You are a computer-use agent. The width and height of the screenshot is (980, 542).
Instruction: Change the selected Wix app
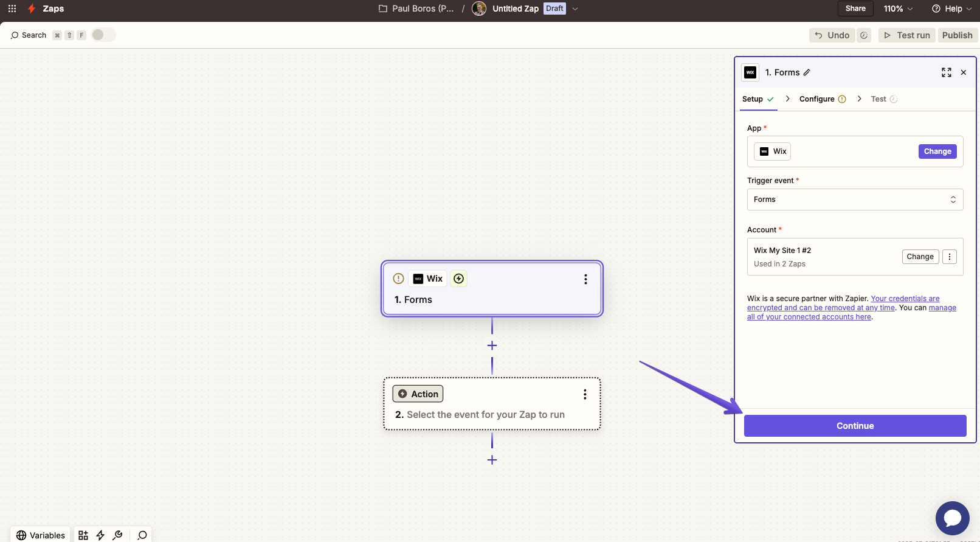pyautogui.click(x=937, y=151)
